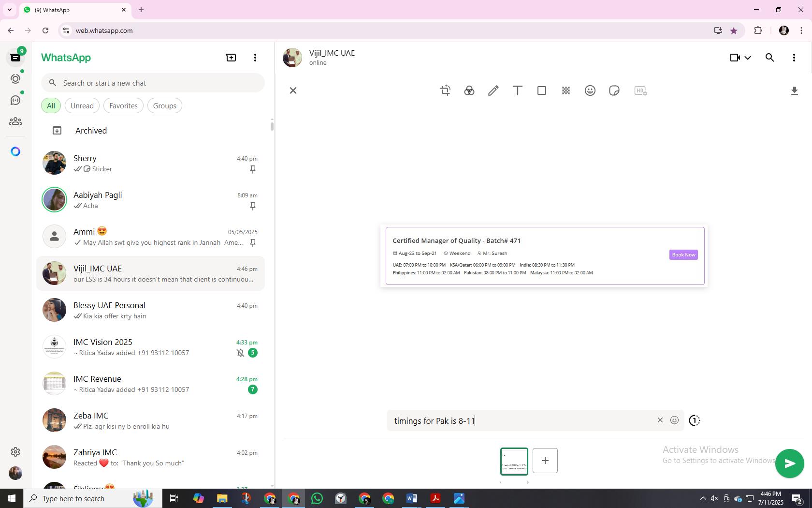Add an emoji to the image
Image resolution: width=812 pixels, height=508 pixels.
(x=590, y=90)
